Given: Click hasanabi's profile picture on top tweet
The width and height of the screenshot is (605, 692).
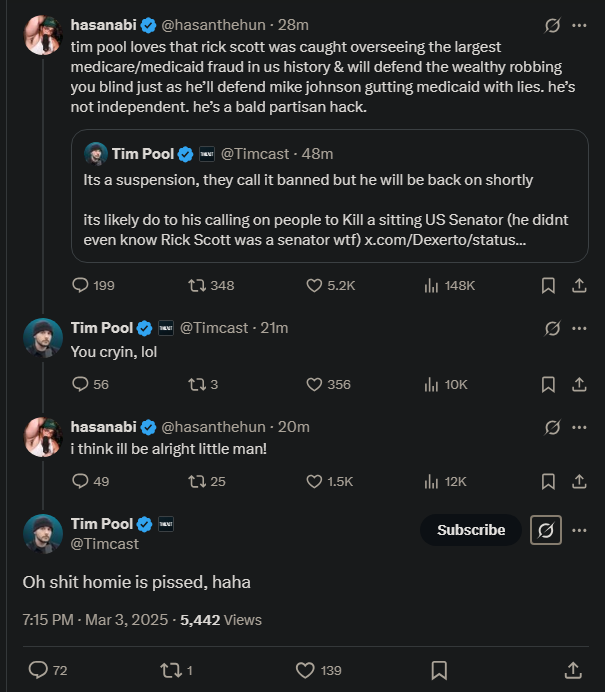Looking at the screenshot, I should click(44, 35).
